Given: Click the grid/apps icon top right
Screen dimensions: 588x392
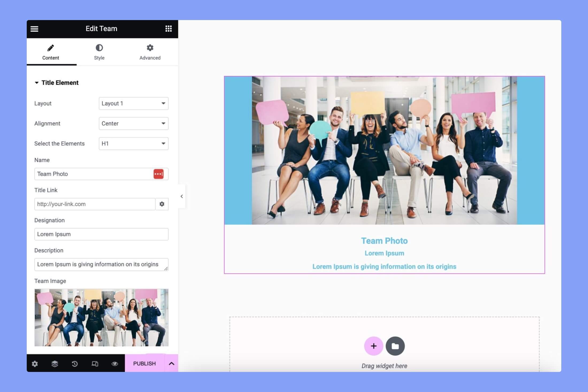Looking at the screenshot, I should (x=168, y=29).
